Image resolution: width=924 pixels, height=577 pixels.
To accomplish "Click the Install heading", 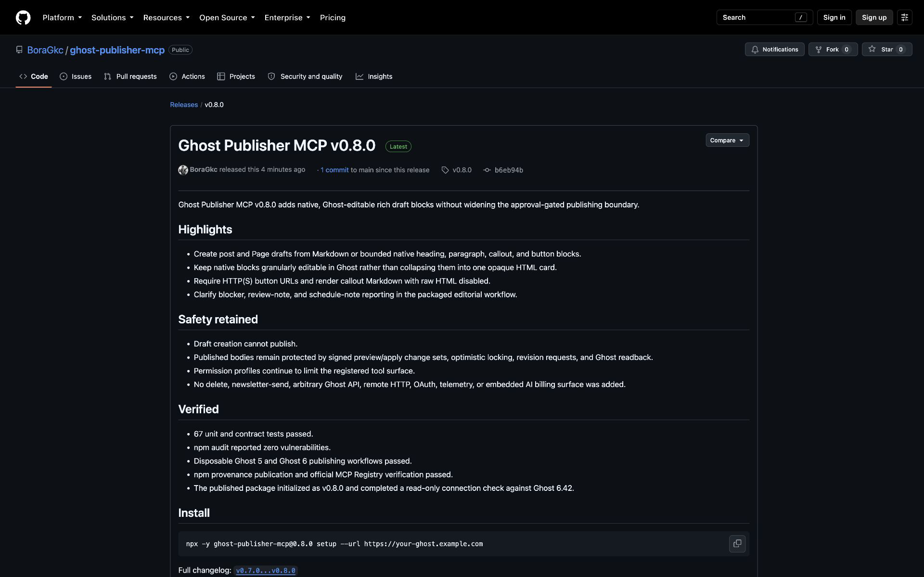I will click(x=194, y=513).
